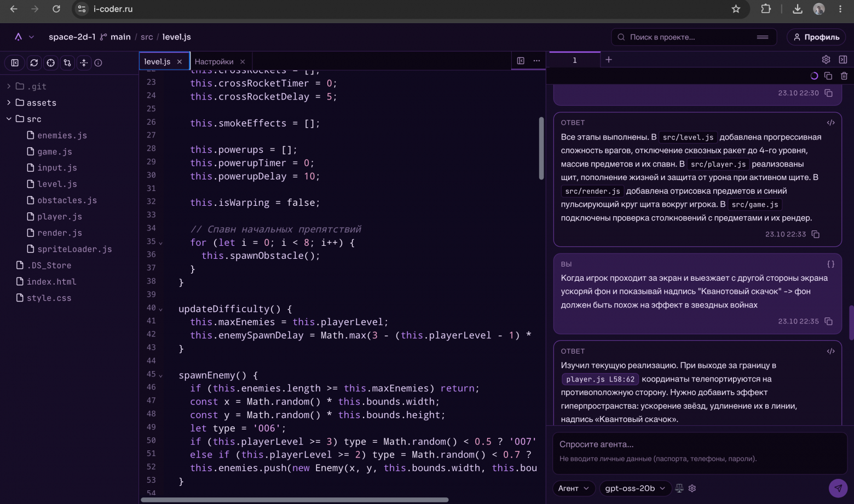Open chat settings gear next to model selector
This screenshot has height=504, width=854.
(692, 488)
